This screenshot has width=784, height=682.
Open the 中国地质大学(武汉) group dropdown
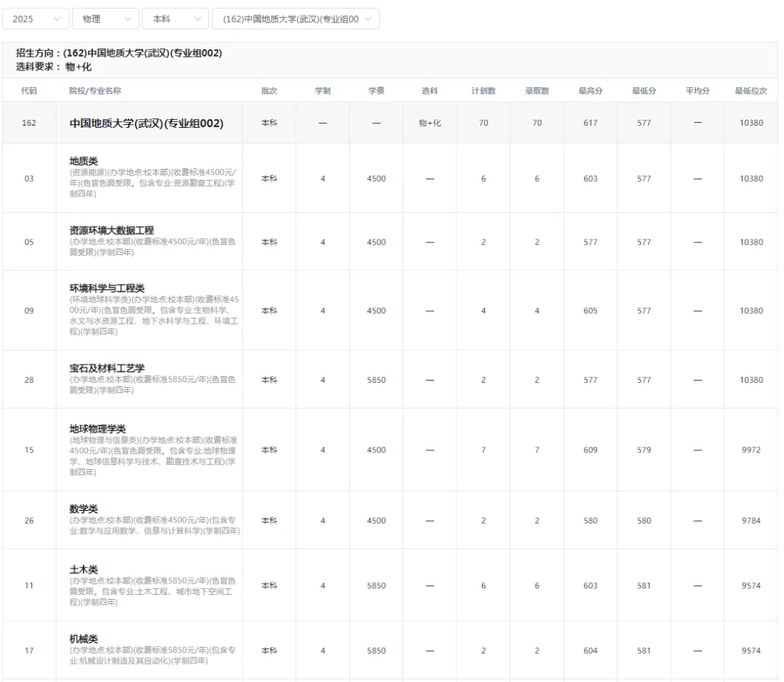295,19
